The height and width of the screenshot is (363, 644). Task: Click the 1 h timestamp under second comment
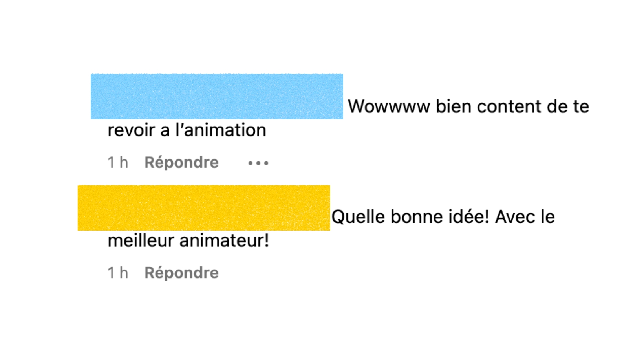pos(117,273)
